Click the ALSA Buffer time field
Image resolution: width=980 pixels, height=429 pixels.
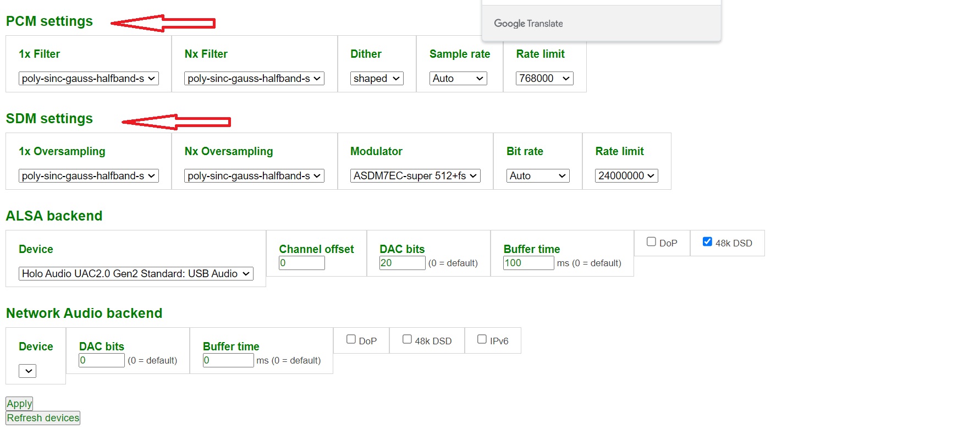[528, 263]
